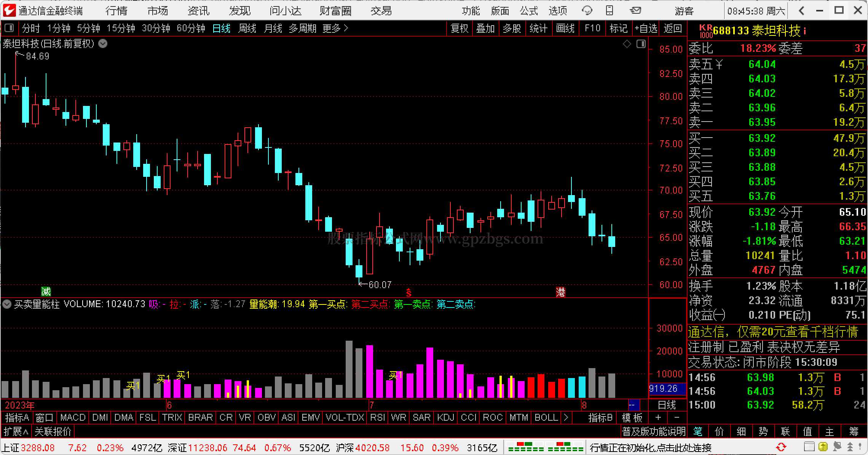
Task: Select the BOLL indicator tab
Action: coord(546,417)
